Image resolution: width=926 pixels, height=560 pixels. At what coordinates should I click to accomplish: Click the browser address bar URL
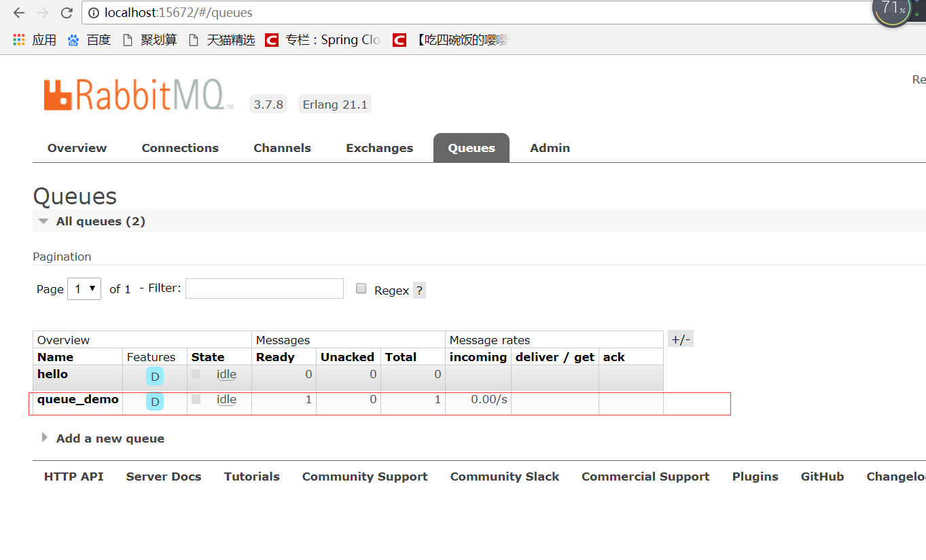pos(179,13)
